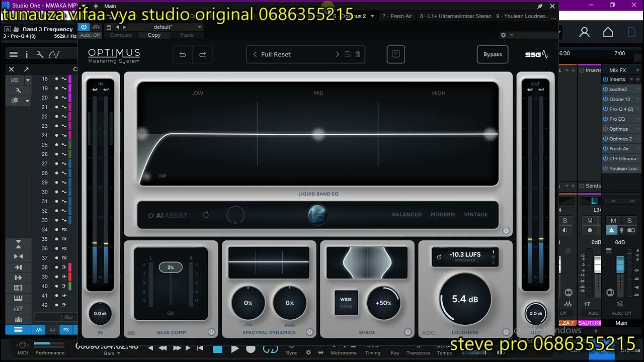Solo the Main channel
The width and height of the screenshot is (644, 362).
pyautogui.click(x=629, y=221)
